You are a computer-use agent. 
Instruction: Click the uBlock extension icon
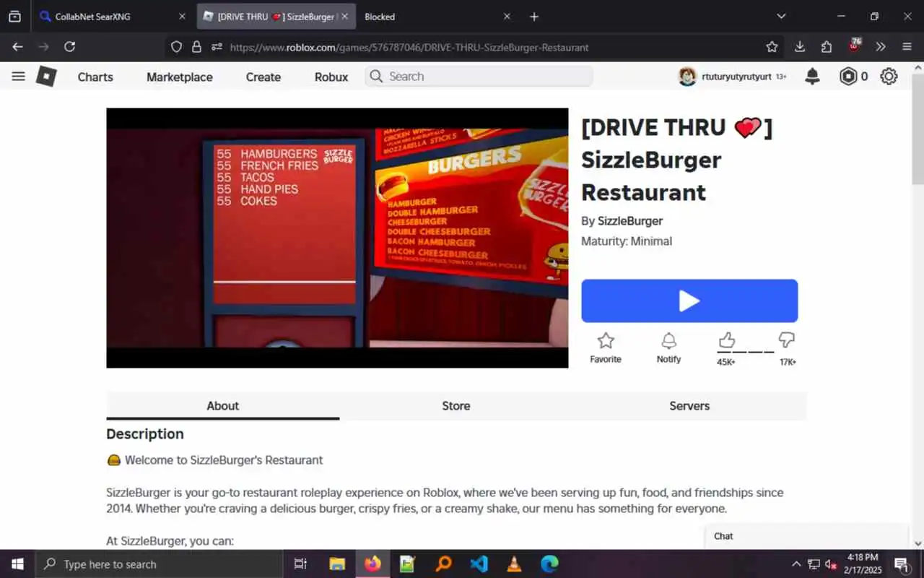coord(854,46)
